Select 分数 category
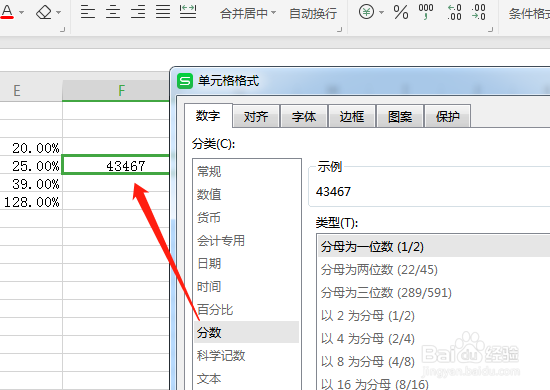The height and width of the screenshot is (390, 550). (x=246, y=332)
